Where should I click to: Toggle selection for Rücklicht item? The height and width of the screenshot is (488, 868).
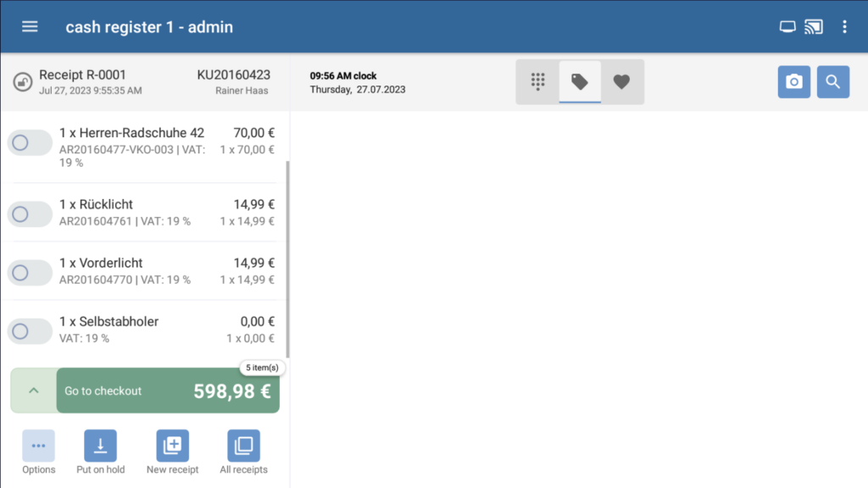pyautogui.click(x=30, y=213)
